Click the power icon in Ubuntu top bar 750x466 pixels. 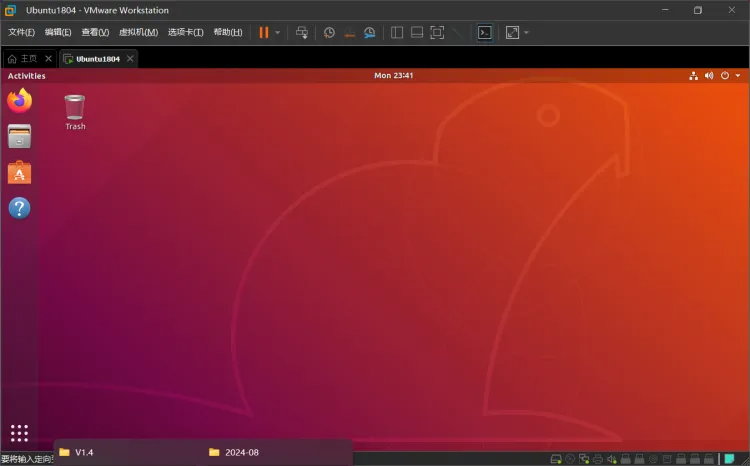(x=725, y=76)
